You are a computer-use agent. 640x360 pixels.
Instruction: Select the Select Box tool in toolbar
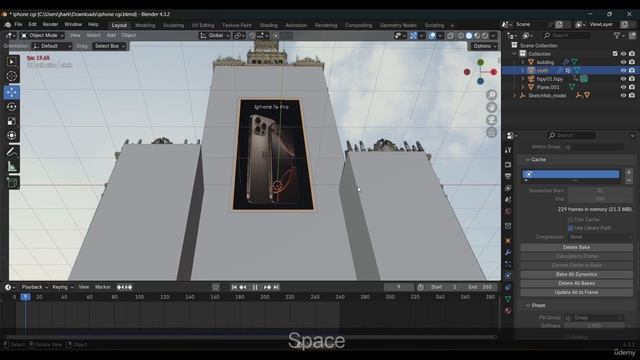tap(12, 62)
